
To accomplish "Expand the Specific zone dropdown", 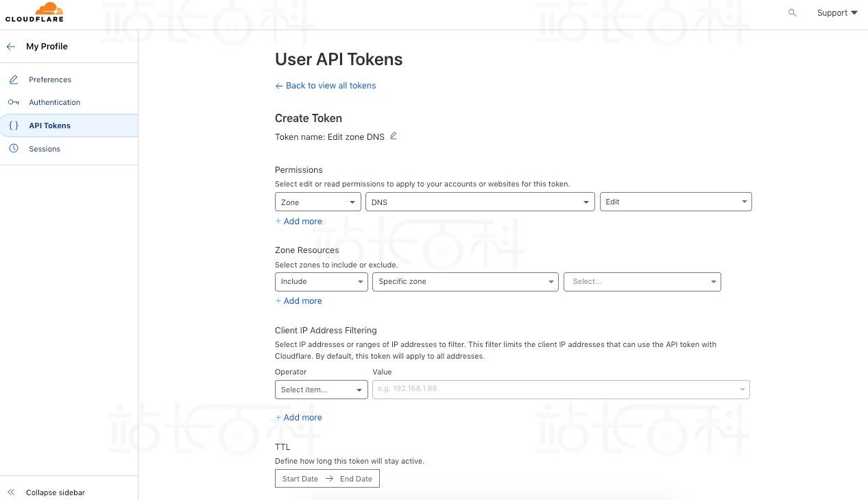I will (x=465, y=282).
